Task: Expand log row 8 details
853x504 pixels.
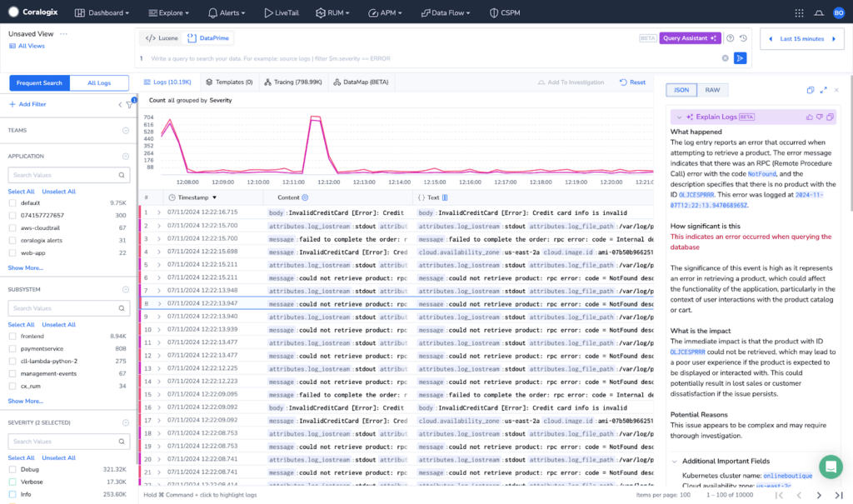Action: coord(159,304)
